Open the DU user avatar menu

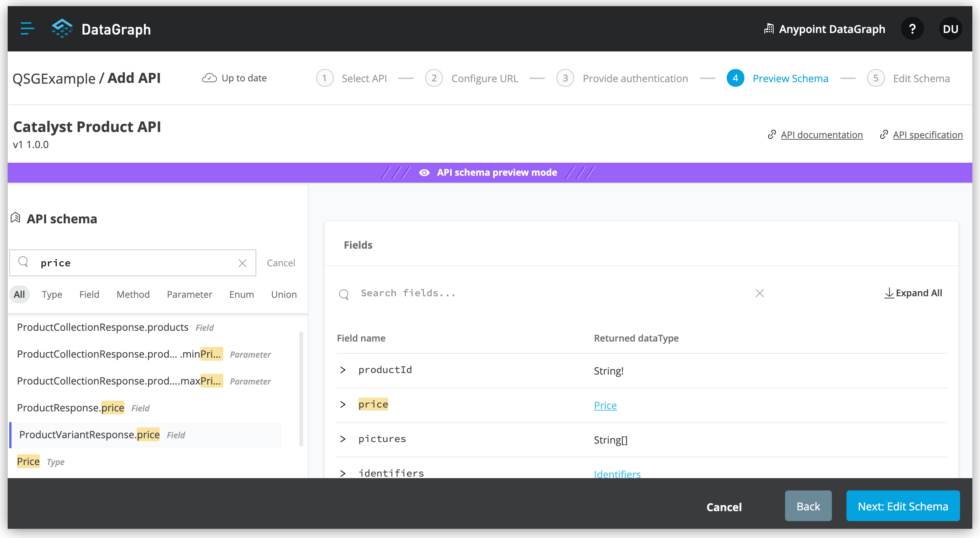[x=950, y=29]
